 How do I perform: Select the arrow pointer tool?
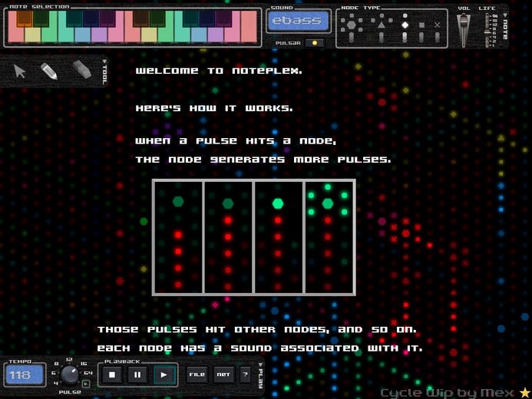(20, 71)
